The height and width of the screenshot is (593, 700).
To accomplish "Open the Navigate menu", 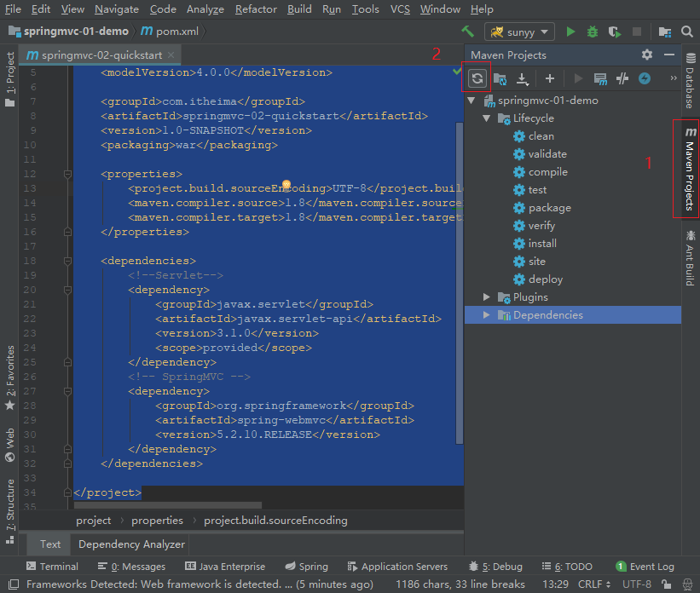I will pyautogui.click(x=117, y=9).
